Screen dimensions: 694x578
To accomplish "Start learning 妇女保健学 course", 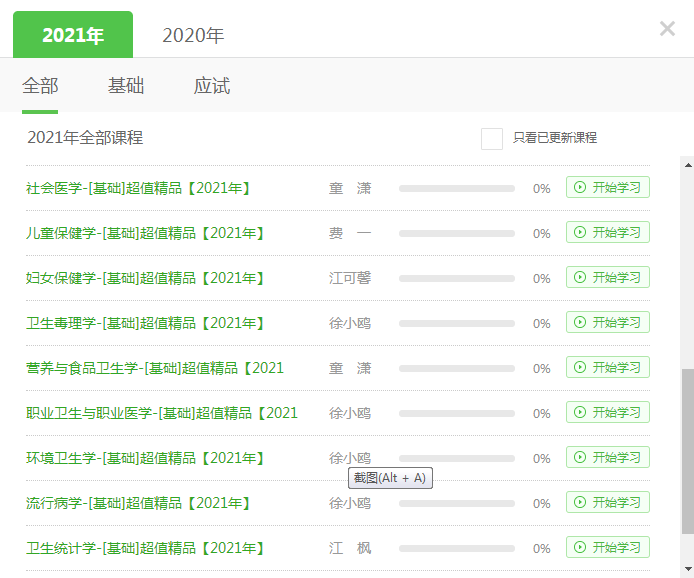I will point(608,278).
